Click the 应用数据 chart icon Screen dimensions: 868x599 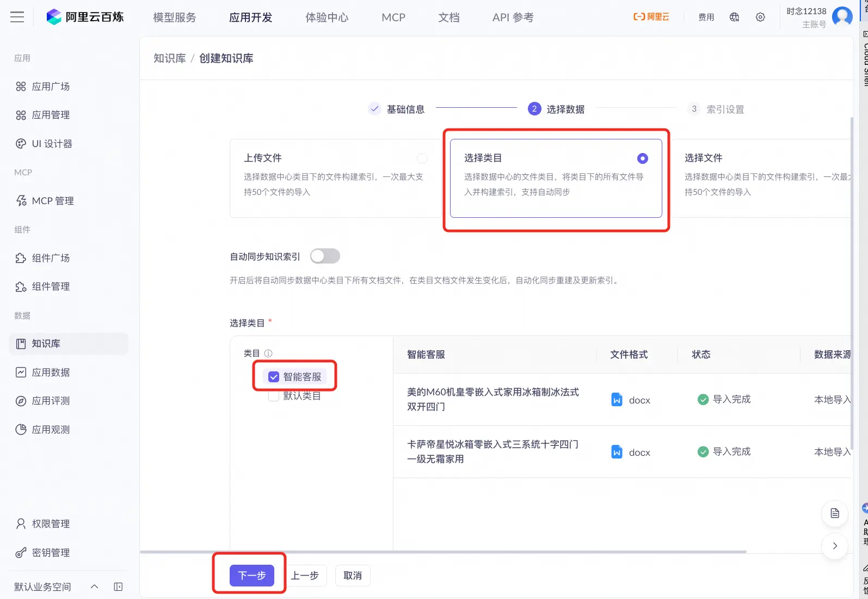point(21,372)
